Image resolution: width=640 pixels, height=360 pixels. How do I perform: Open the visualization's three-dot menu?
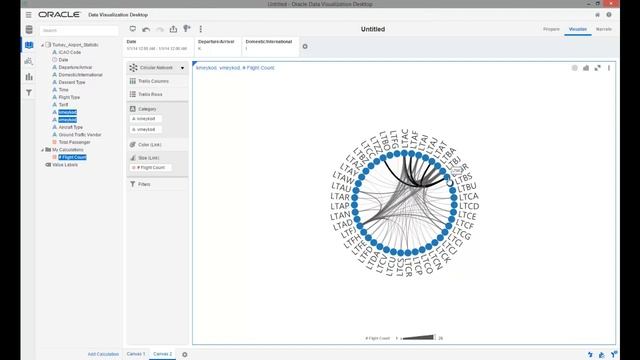609,68
